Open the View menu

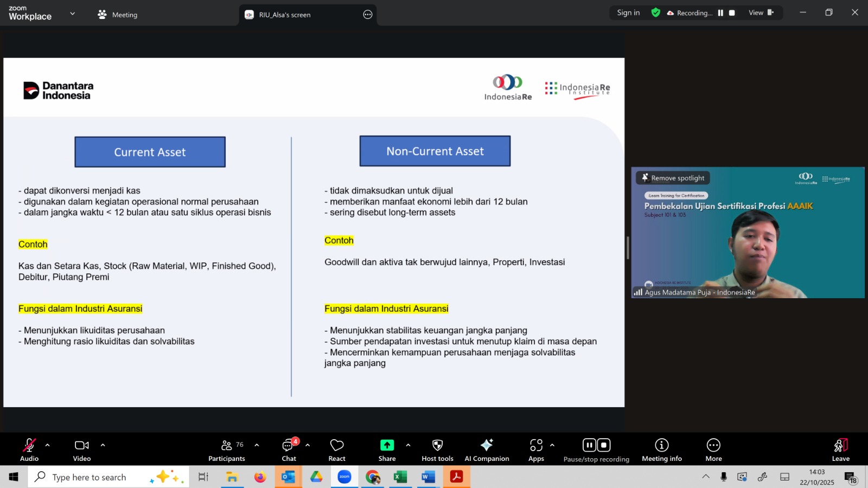[x=761, y=13]
